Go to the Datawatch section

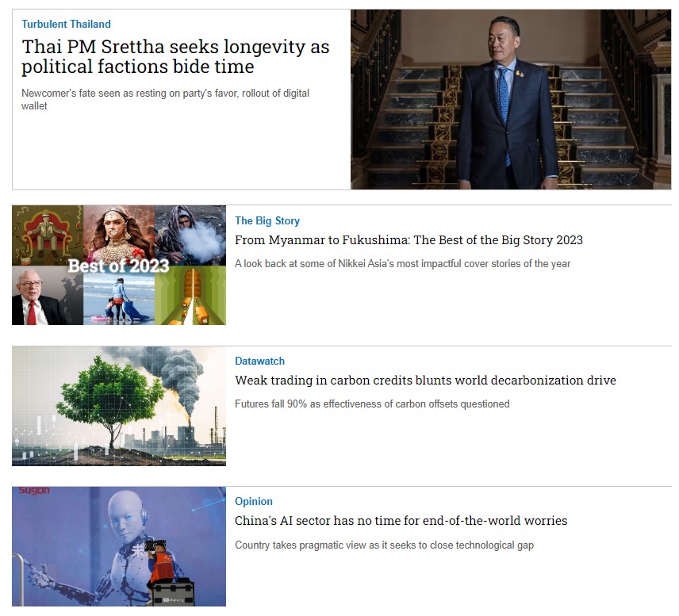click(x=260, y=361)
